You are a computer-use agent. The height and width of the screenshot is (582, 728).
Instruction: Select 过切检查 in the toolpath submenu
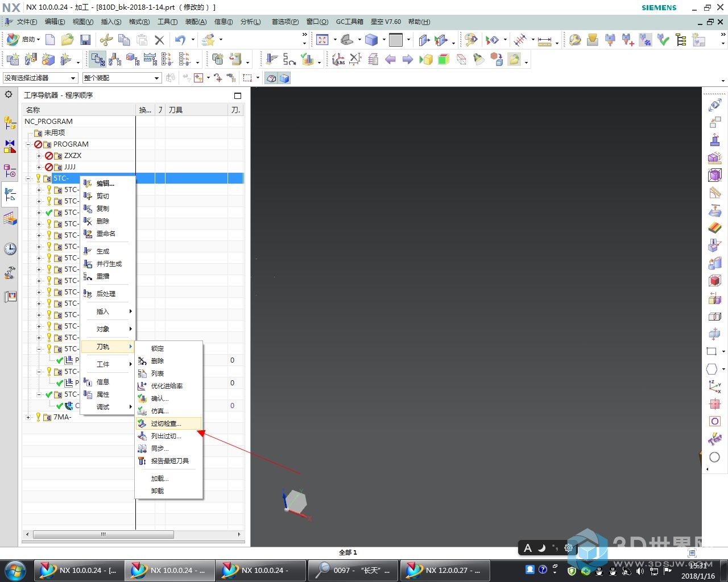pyautogui.click(x=166, y=423)
